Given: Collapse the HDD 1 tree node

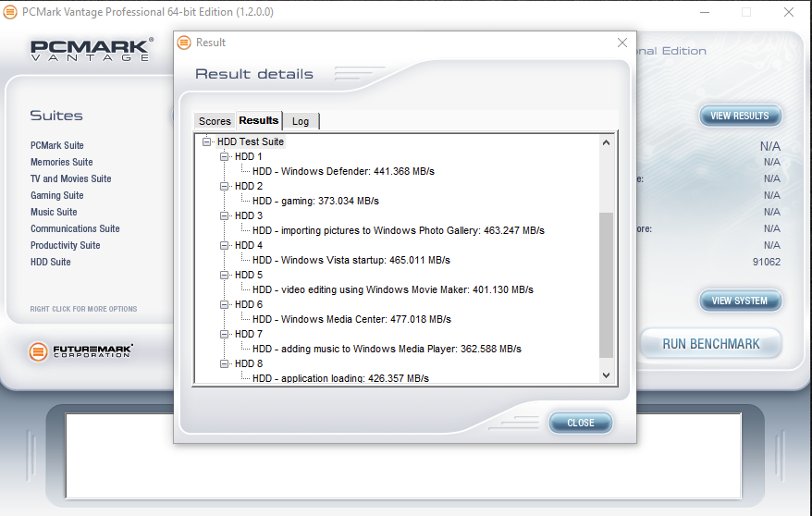Looking at the screenshot, I should point(224,156).
